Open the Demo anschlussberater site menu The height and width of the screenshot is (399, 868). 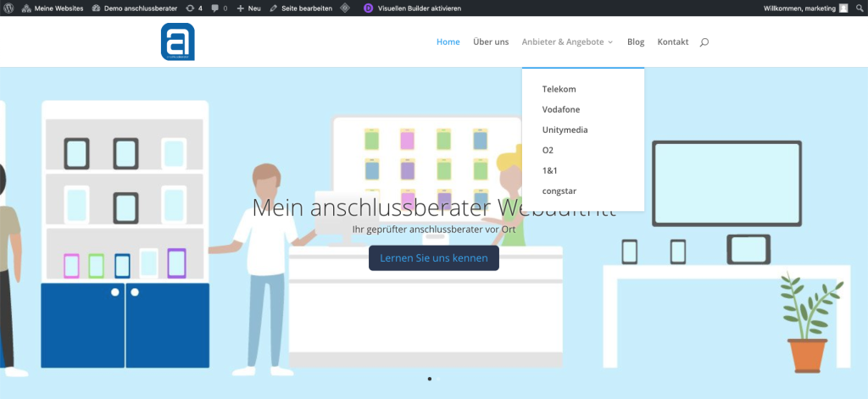pyautogui.click(x=134, y=8)
